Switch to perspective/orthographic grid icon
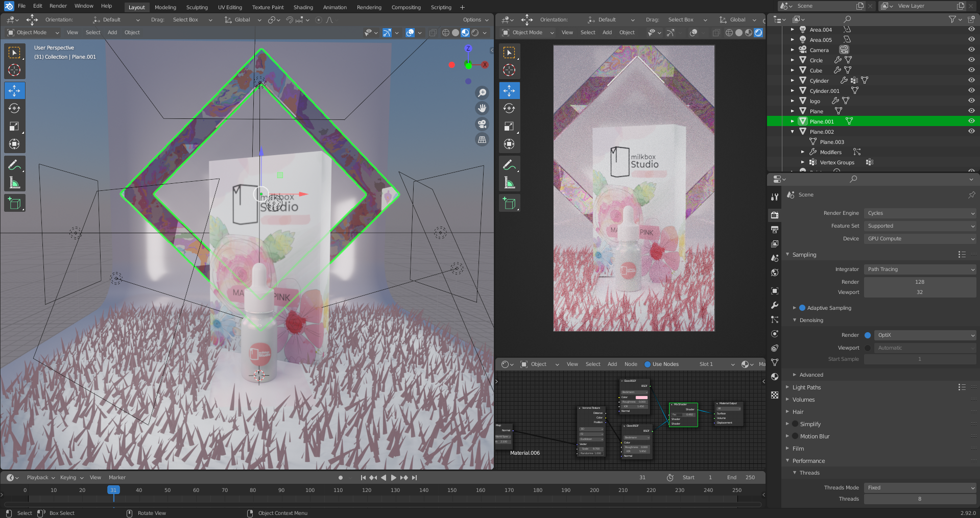This screenshot has height=518, width=980. [x=482, y=140]
